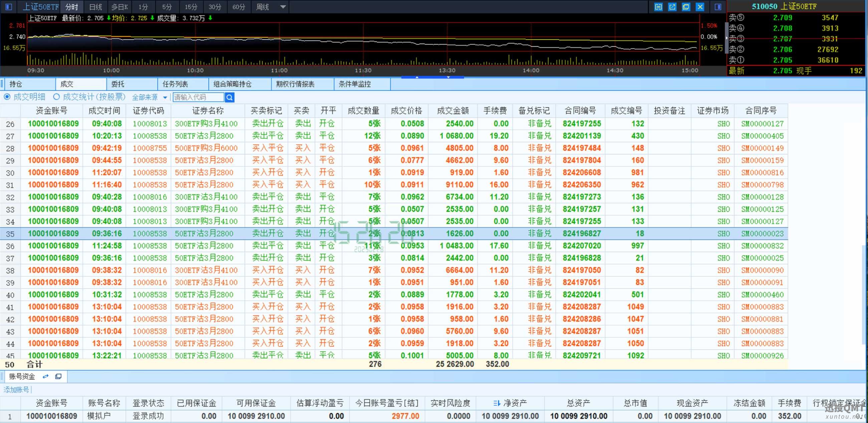Screen dimensions: 868x423
Task: Click the small arrow handle collapsing quote panel
Action: 726,37
